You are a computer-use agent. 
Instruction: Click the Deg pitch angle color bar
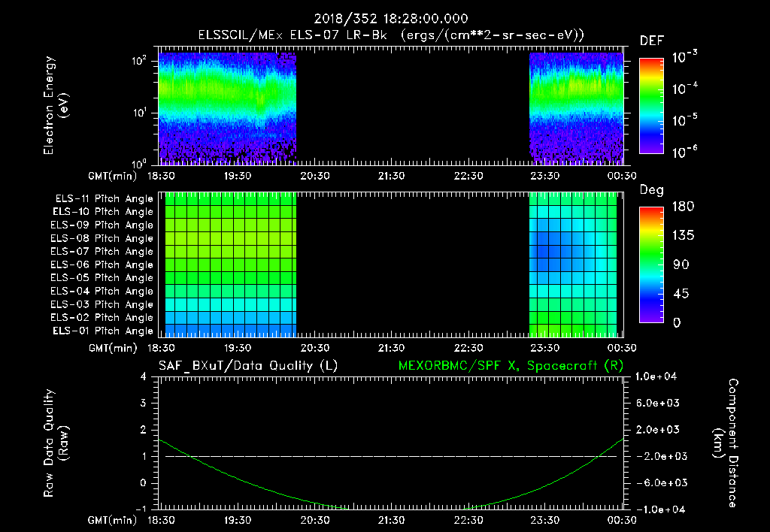[x=651, y=265]
